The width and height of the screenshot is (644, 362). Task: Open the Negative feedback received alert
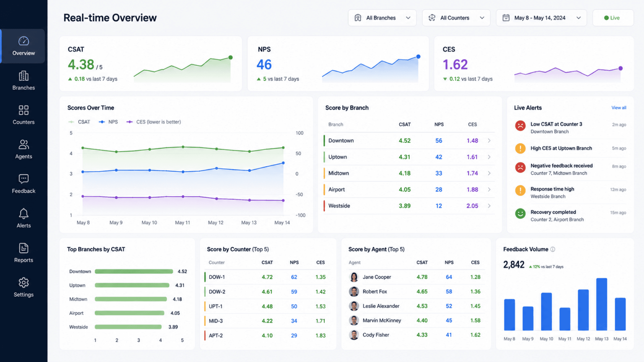coord(570,169)
